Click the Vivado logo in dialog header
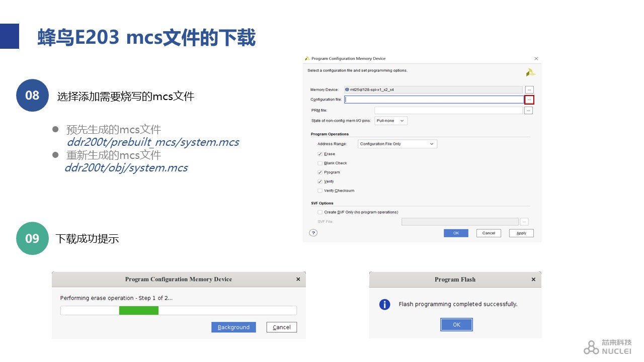Image resolution: width=644 pixels, height=362 pixels. (530, 72)
